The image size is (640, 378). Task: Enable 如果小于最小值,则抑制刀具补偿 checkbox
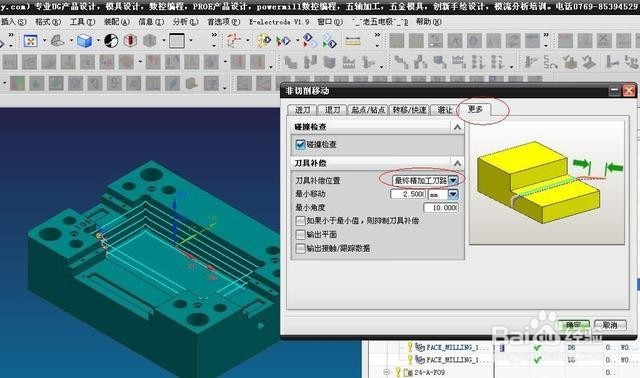300,221
